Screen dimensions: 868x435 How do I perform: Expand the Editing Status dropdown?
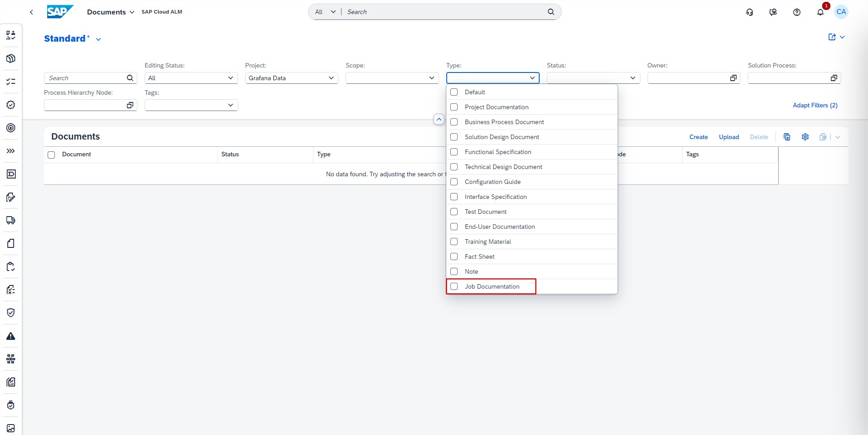(190, 78)
